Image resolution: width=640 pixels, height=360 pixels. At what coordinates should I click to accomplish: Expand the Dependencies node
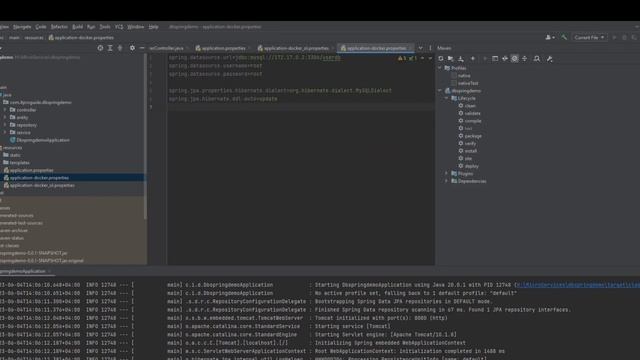[447, 181]
